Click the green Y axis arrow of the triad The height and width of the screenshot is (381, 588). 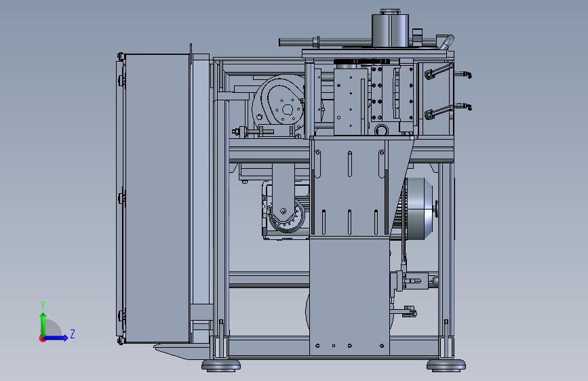tap(43, 324)
